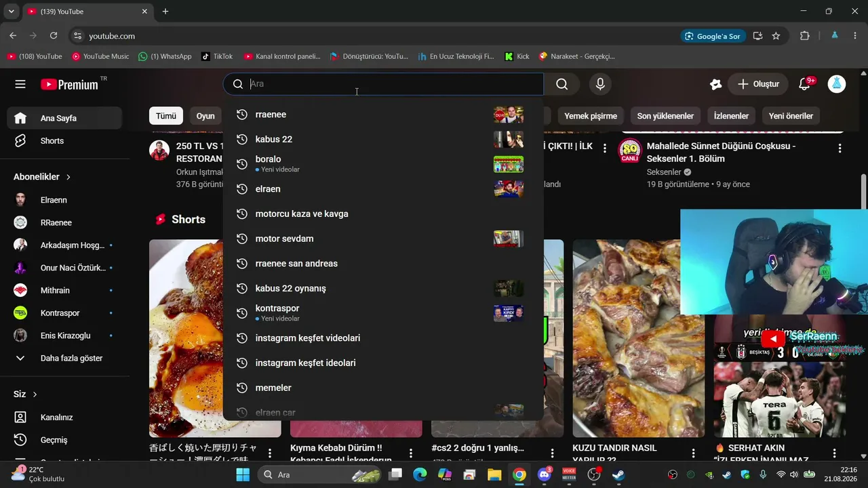Open the Kontraspor subscription channel
The image size is (868, 488).
(x=65, y=313)
